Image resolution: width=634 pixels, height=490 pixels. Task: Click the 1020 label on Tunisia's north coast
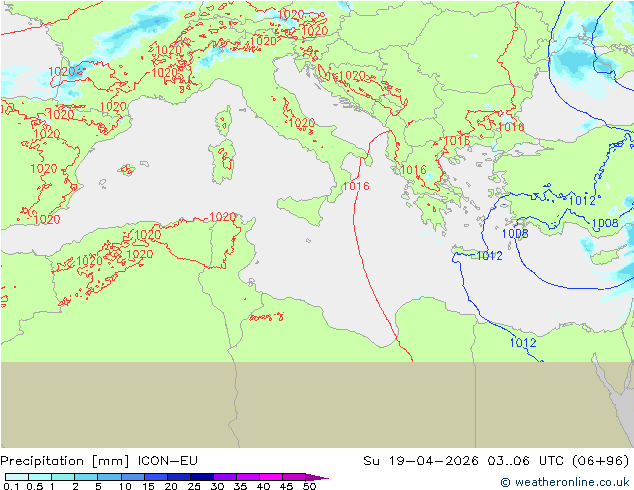tap(223, 217)
